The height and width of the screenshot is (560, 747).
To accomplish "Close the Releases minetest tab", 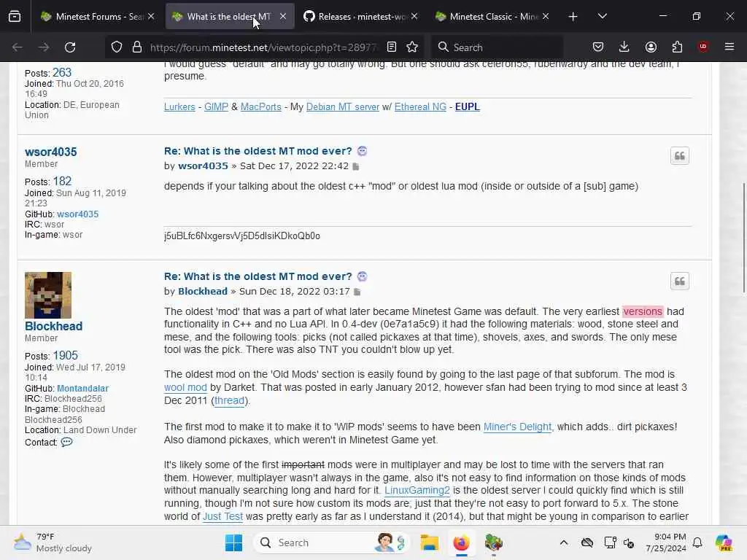I will 414,16.
